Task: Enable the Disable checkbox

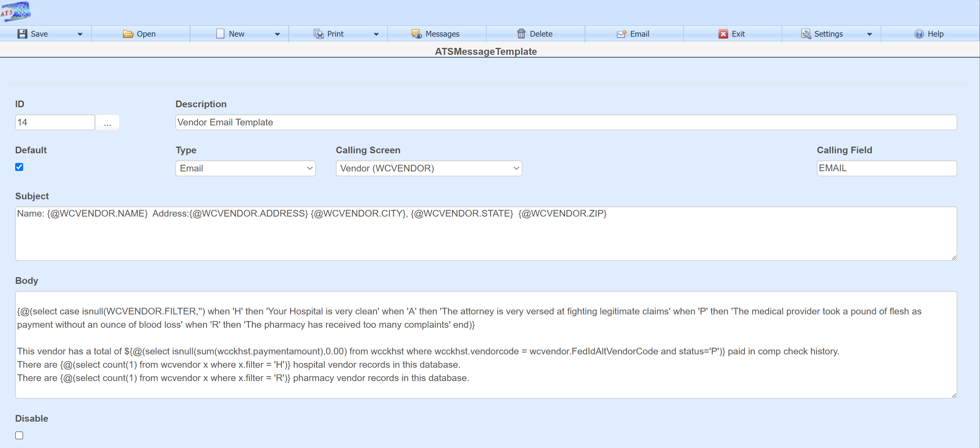Action: point(19,435)
